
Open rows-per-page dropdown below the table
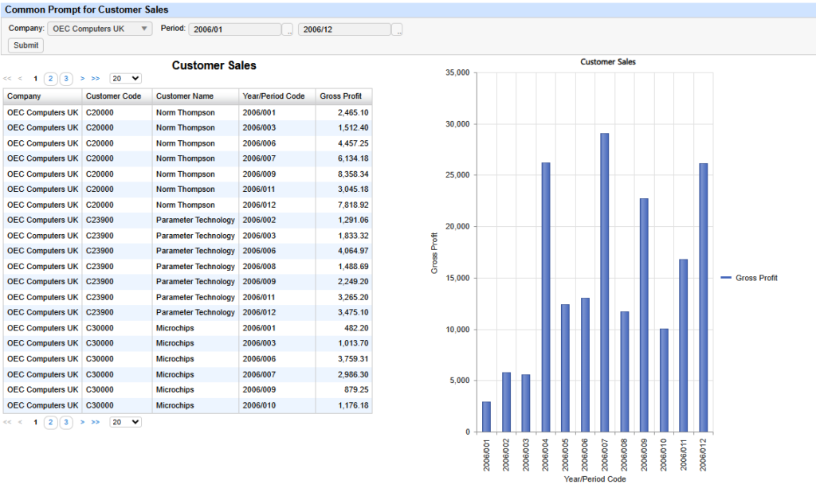tap(125, 422)
